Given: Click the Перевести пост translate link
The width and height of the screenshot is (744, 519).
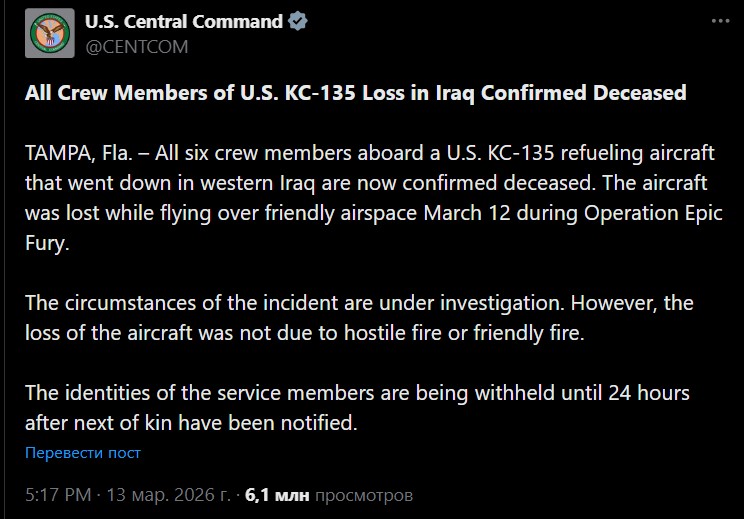Looking at the screenshot, I should point(83,453).
